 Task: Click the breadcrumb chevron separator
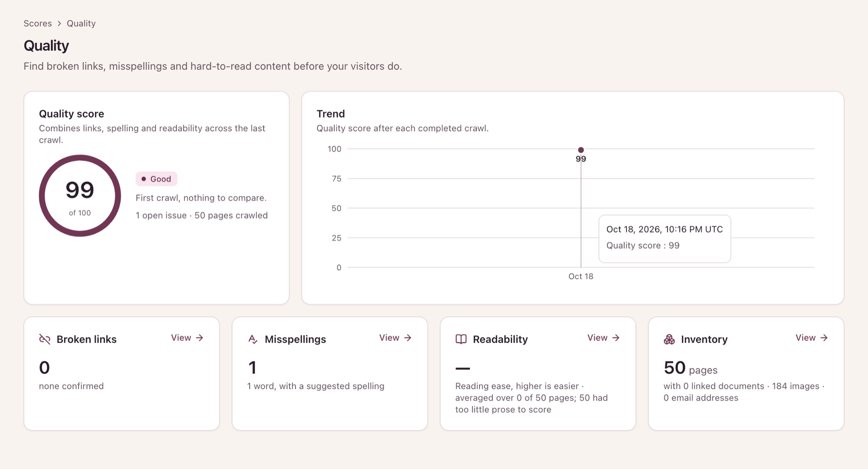click(59, 23)
